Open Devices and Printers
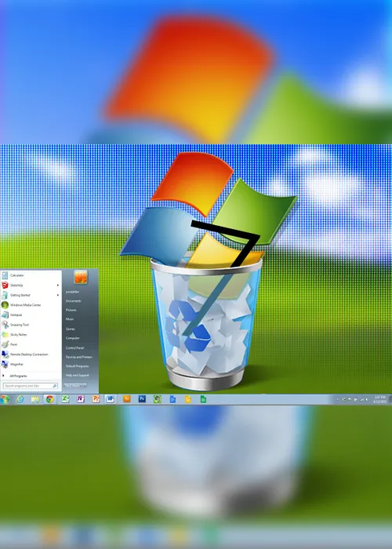392x549 pixels. pos(78,357)
